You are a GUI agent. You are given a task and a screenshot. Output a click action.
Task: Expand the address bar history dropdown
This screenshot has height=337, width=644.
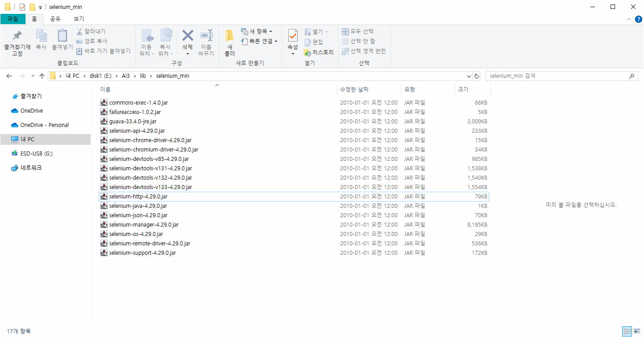tap(469, 76)
